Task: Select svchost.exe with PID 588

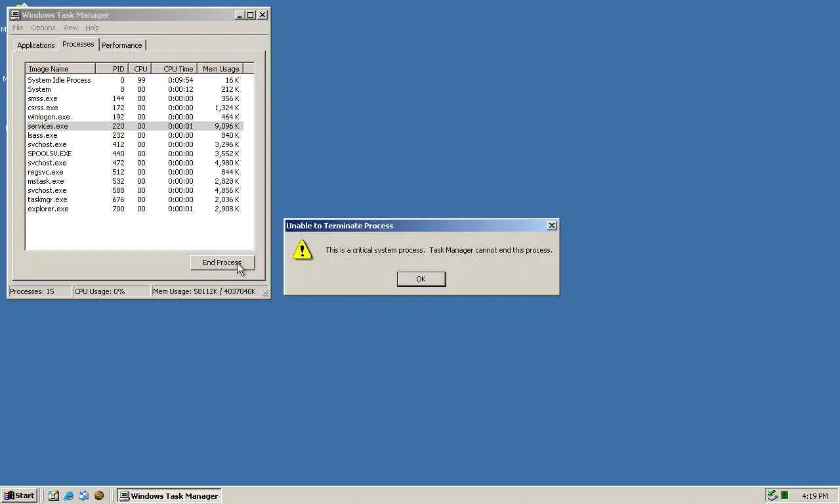Action: click(135, 190)
